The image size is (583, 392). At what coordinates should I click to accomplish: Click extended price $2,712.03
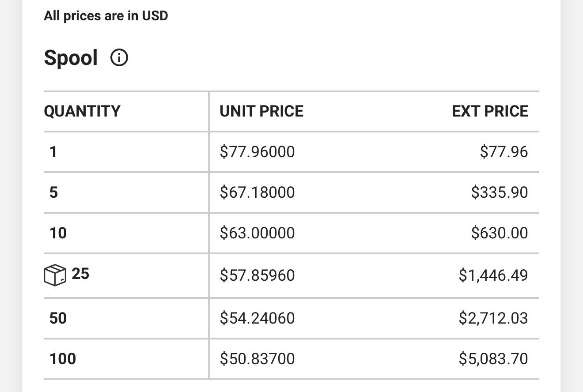[493, 318]
